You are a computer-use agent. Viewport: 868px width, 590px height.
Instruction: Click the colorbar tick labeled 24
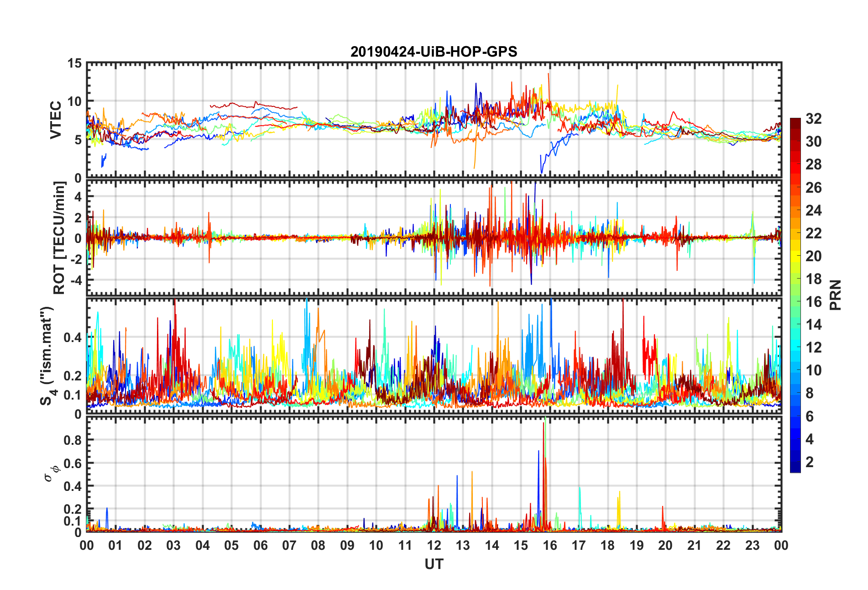tap(814, 211)
